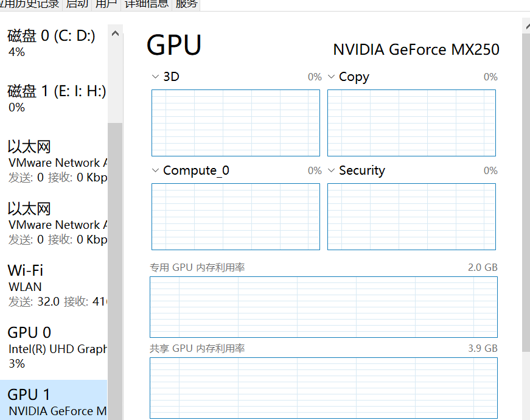The height and width of the screenshot is (420, 530).
Task: Click the Security usage graph
Action: click(412, 217)
